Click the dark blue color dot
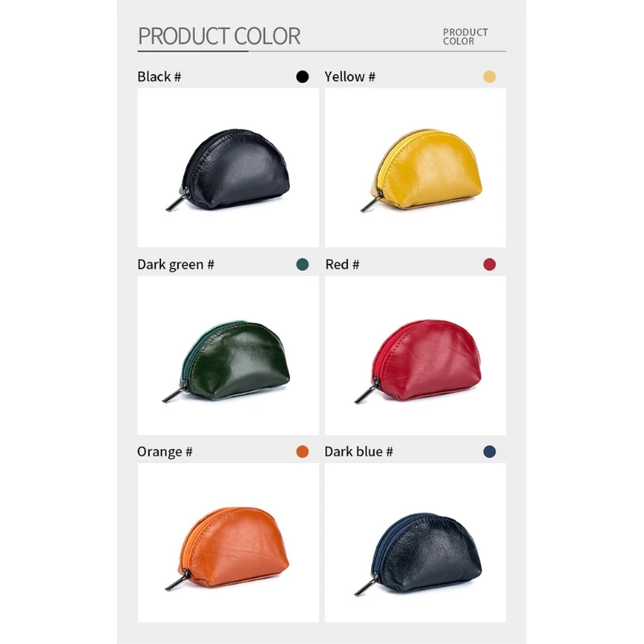 click(489, 452)
